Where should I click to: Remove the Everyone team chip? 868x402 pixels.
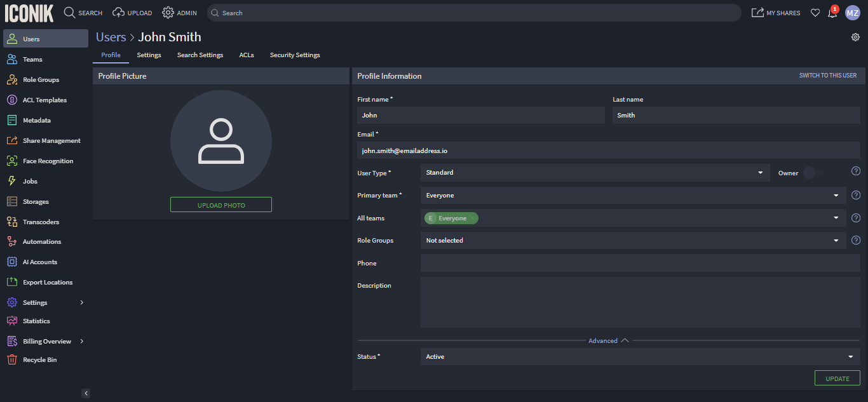pos(472,218)
